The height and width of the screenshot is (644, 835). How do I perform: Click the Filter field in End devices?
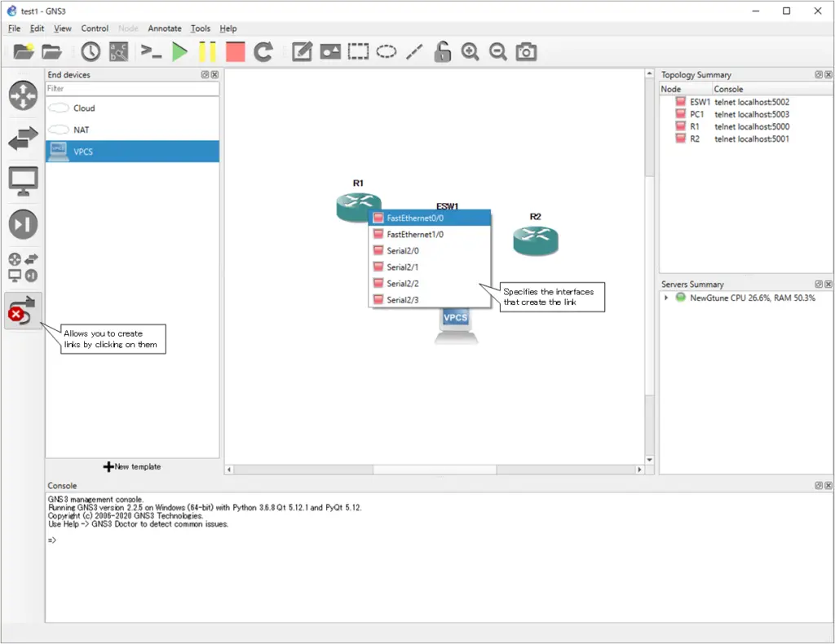coord(132,88)
